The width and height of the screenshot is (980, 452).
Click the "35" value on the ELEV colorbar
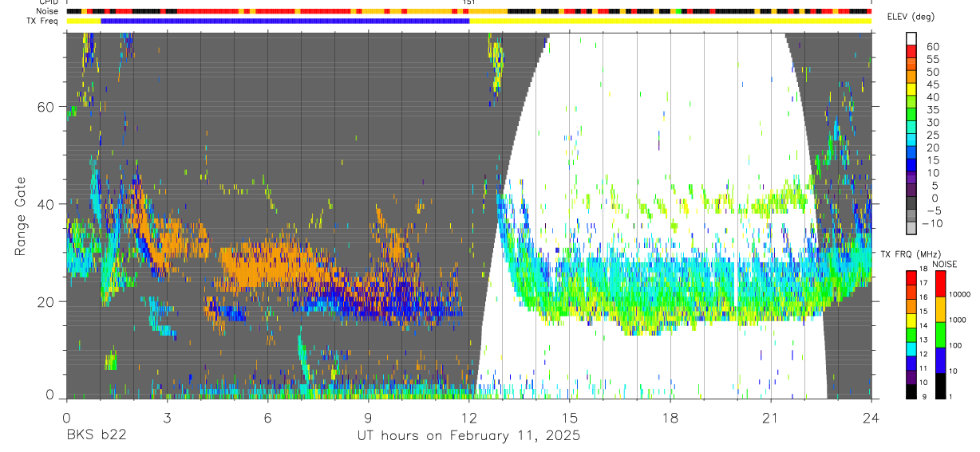933,110
